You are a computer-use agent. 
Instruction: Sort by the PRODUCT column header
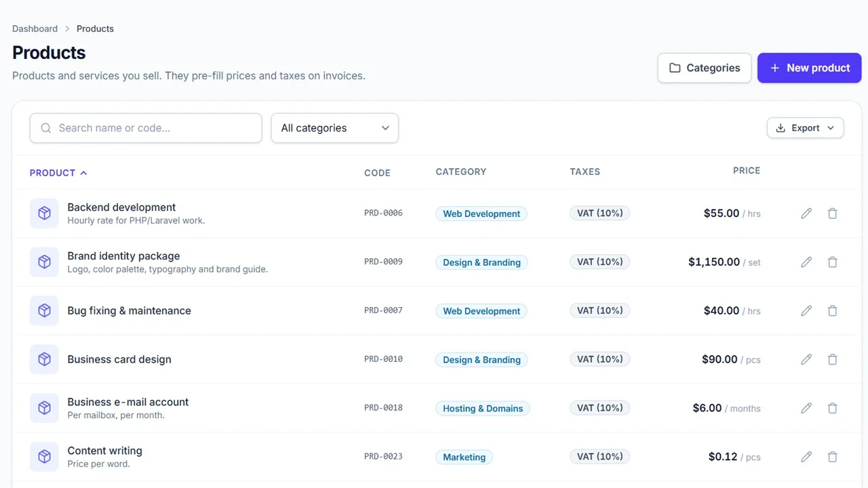pyautogui.click(x=58, y=173)
